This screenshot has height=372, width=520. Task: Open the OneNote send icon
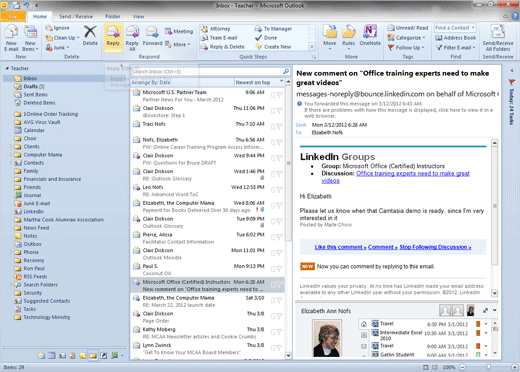coord(370,32)
